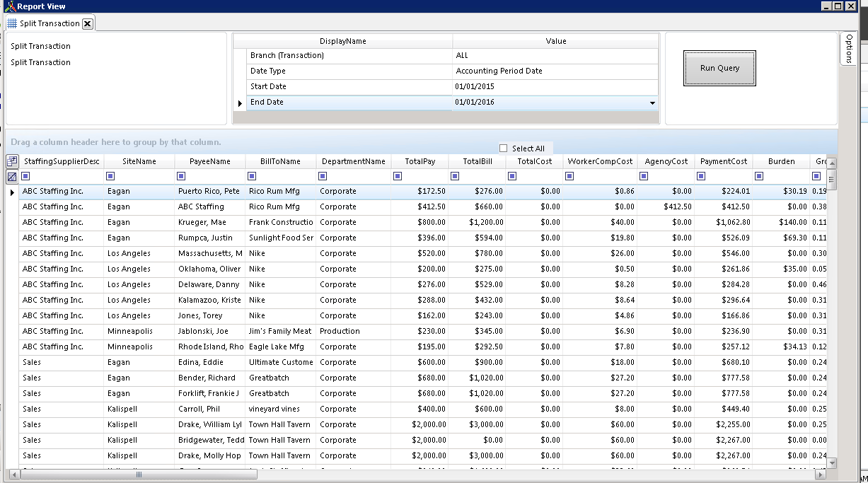Open the PayeeName filter operator icon
The image size is (868, 483).
click(x=181, y=176)
